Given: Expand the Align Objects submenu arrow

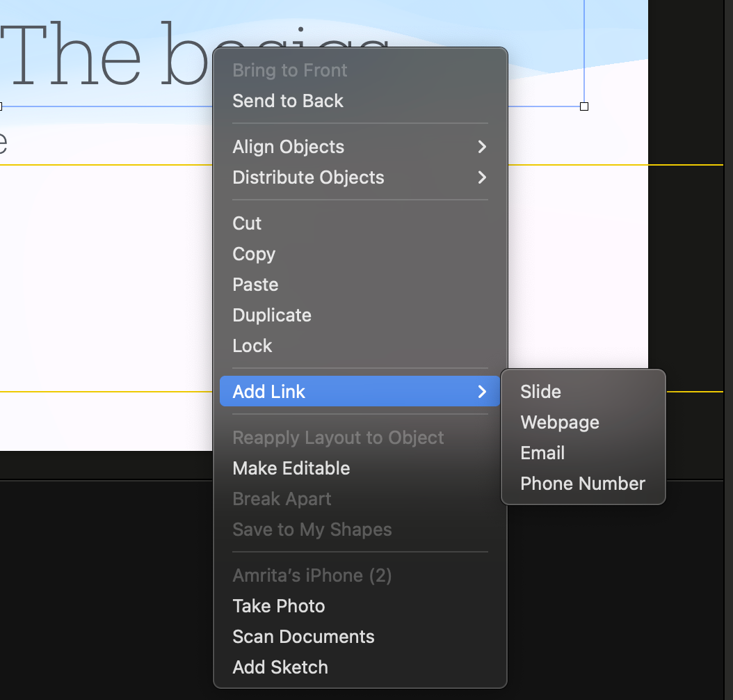Looking at the screenshot, I should [x=482, y=147].
